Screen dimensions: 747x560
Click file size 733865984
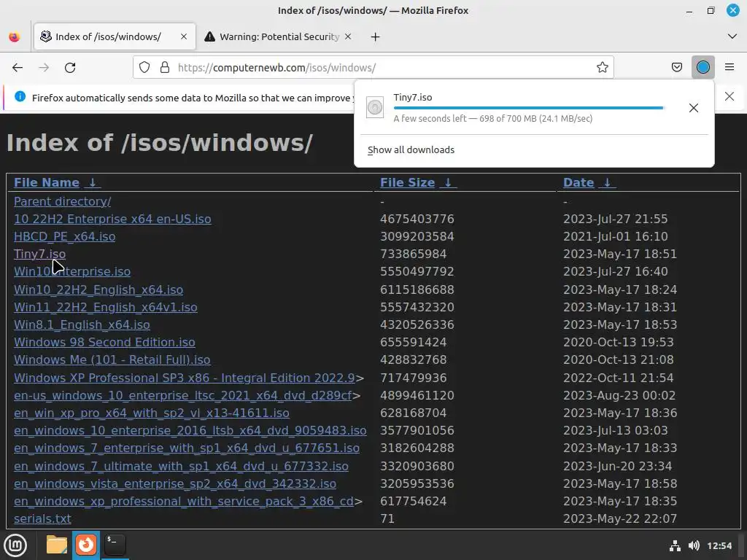pos(413,254)
